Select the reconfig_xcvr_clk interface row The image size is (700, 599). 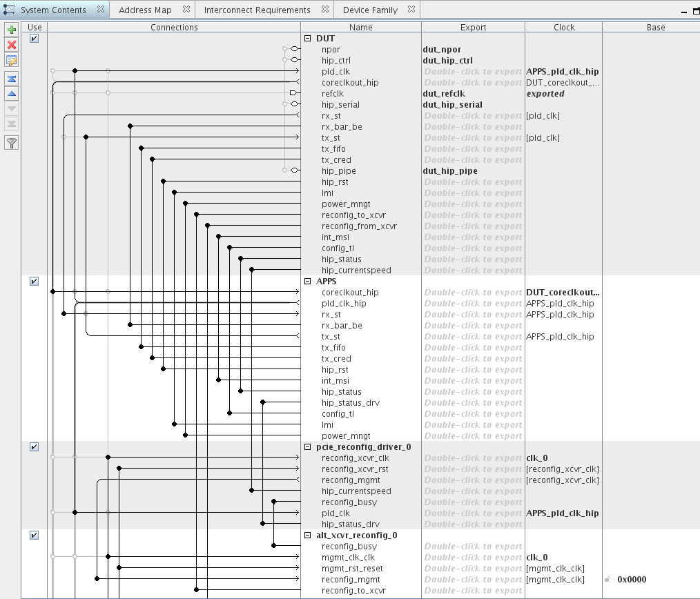(x=356, y=458)
